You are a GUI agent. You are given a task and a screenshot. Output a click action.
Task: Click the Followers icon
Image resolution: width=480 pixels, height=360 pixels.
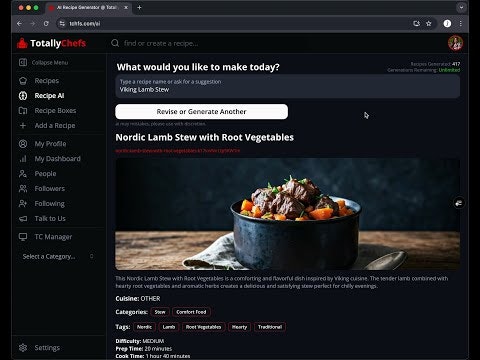(23, 189)
